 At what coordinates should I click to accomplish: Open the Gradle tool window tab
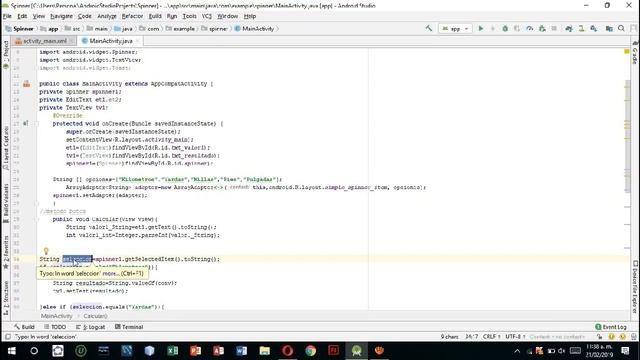[635, 52]
